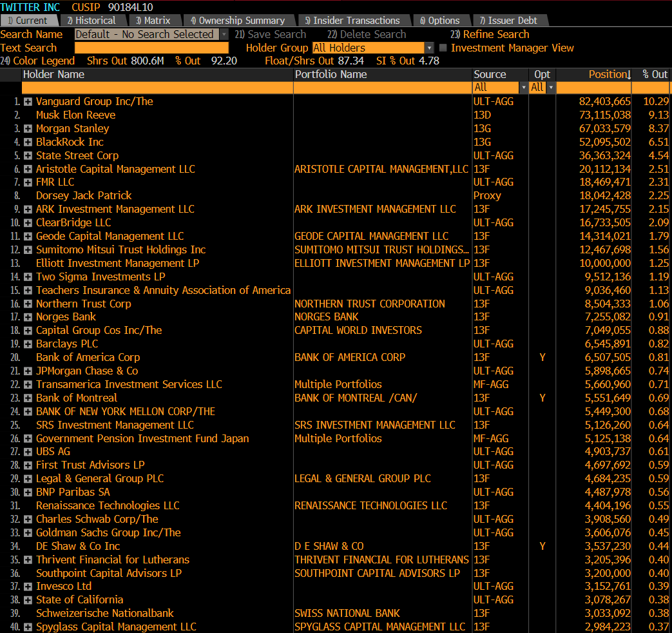672x633 pixels.
Task: Expand Spyglass Capital Management LLC row
Action: click(x=28, y=627)
